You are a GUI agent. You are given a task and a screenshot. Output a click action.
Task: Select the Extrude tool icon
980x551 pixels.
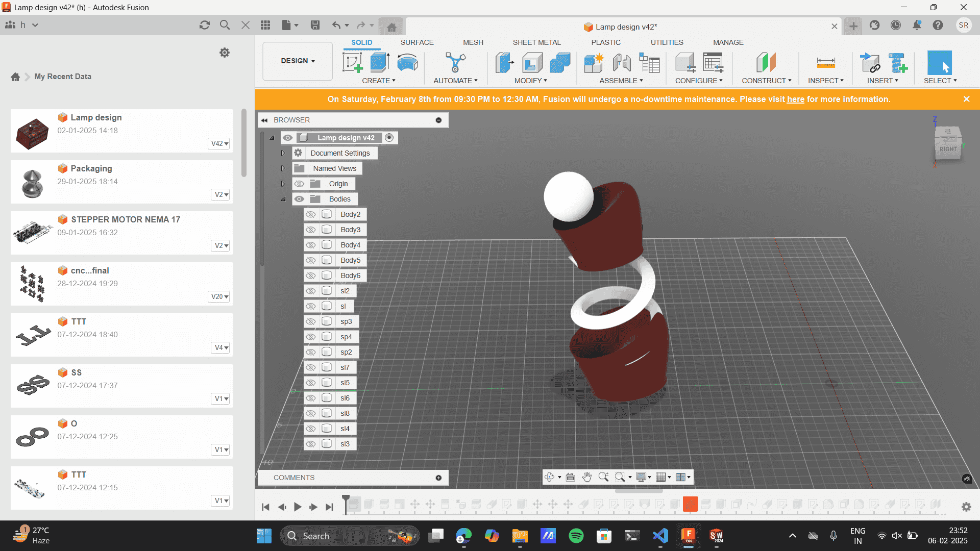tap(380, 63)
